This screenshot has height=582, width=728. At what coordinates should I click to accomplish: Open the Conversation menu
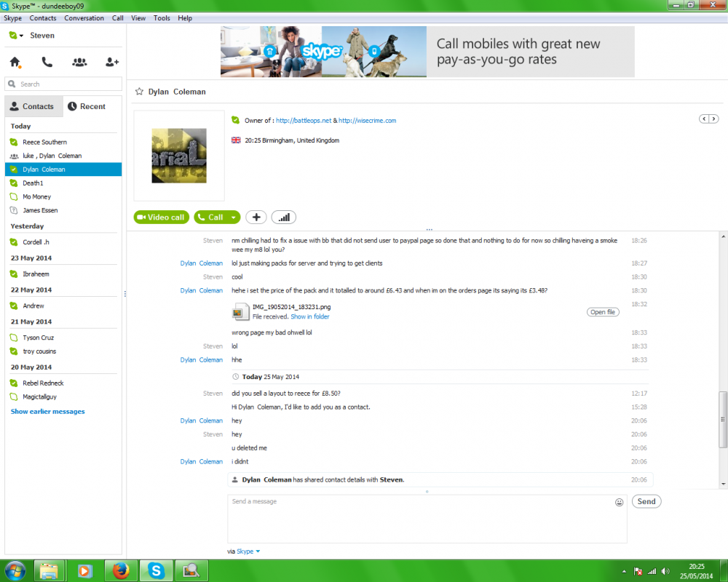(x=84, y=17)
